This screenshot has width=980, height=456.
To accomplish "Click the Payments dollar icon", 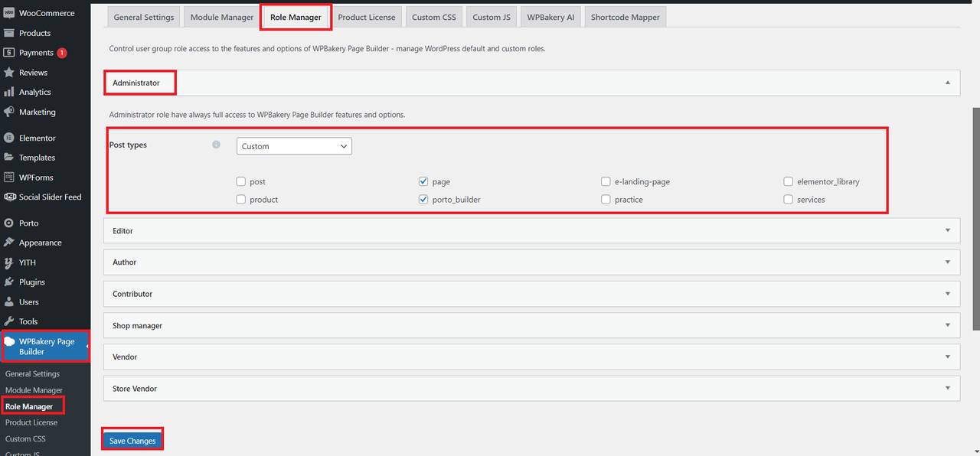I will (x=9, y=53).
